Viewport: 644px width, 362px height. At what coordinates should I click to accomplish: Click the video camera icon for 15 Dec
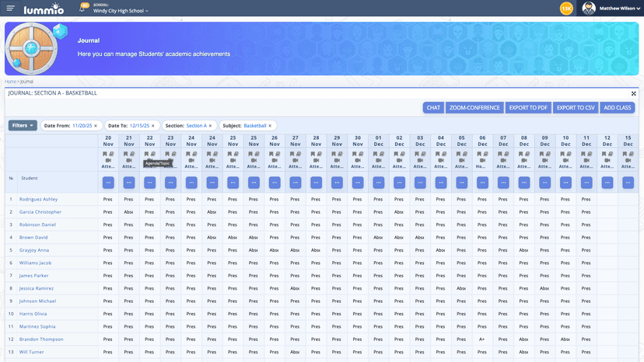pos(628,160)
